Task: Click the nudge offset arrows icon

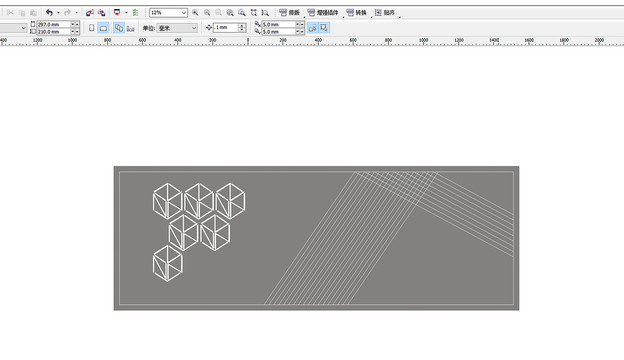Action: coord(209,27)
